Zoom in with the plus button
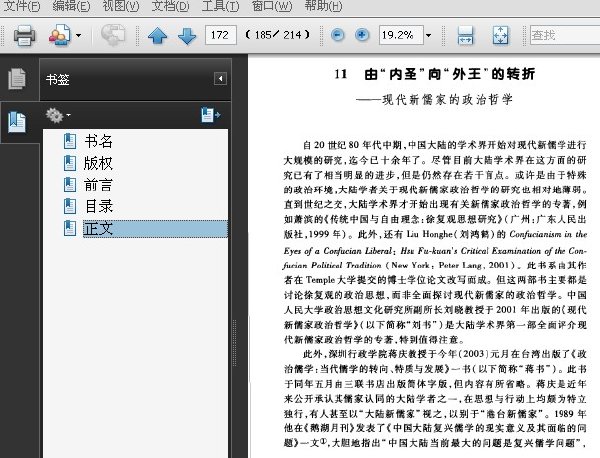 pos(362,35)
